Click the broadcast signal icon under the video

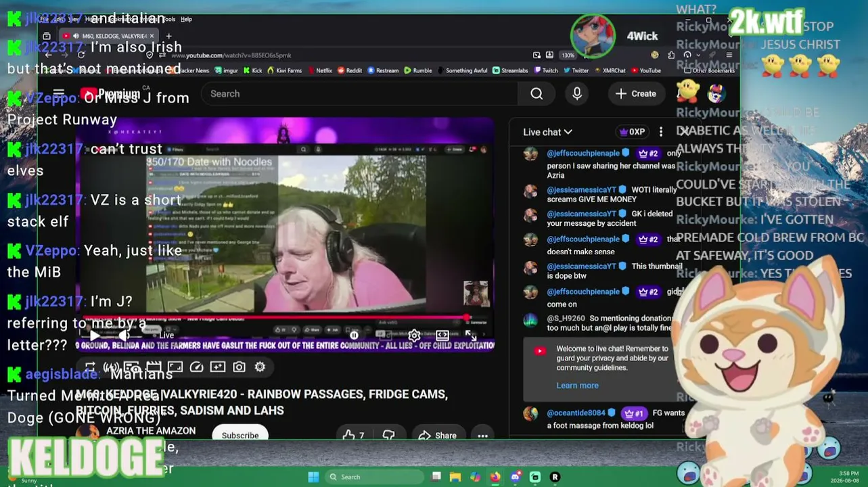pos(111,367)
